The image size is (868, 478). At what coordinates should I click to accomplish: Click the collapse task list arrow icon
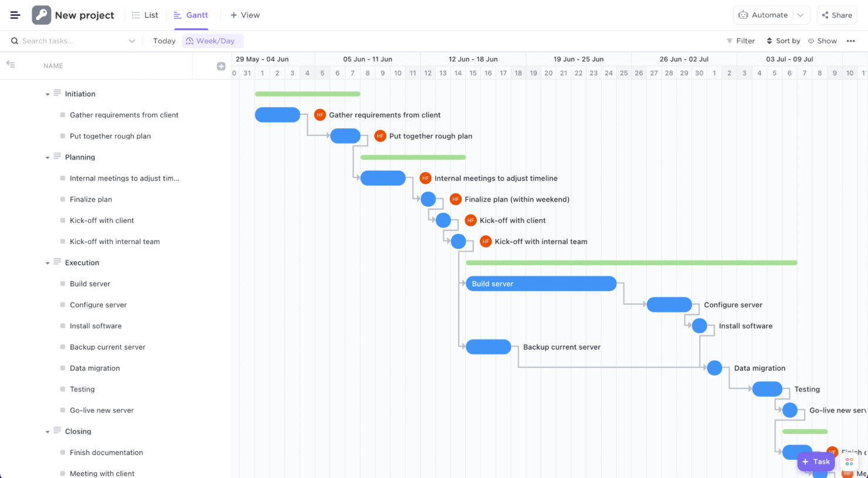coord(11,65)
